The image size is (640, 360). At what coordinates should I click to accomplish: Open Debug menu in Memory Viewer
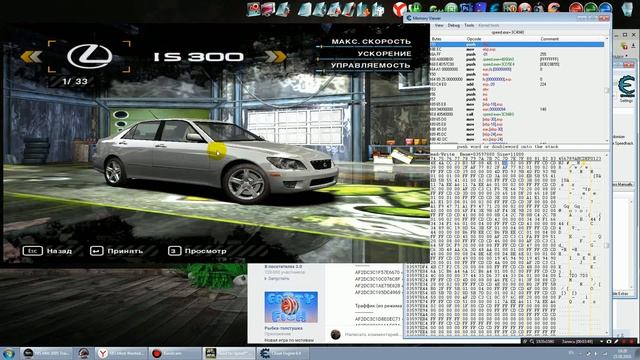(453, 25)
